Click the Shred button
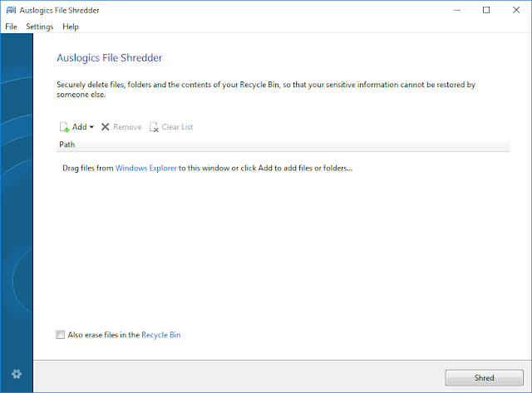This screenshot has width=532, height=393. [484, 378]
